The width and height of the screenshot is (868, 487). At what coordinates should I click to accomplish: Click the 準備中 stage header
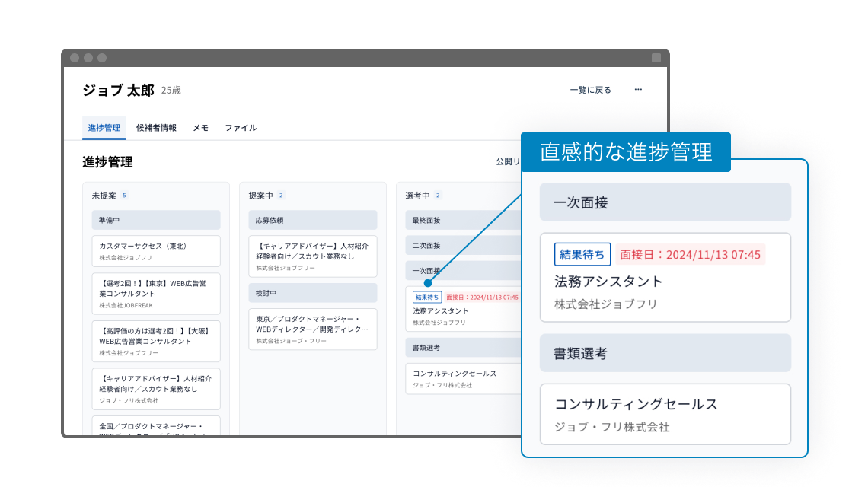pos(156,220)
